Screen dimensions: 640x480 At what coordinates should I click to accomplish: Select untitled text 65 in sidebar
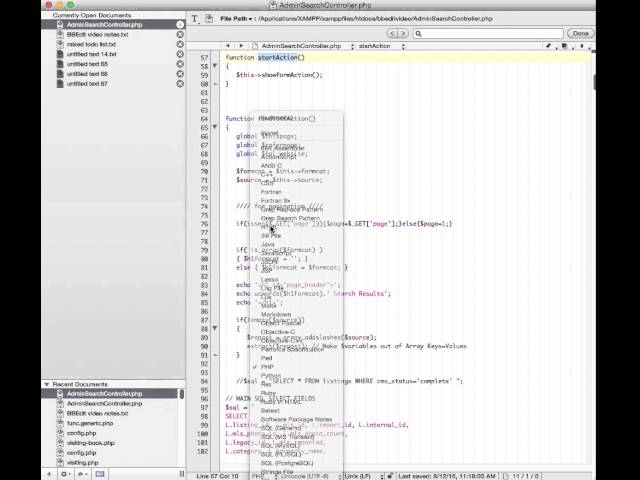pos(87,64)
